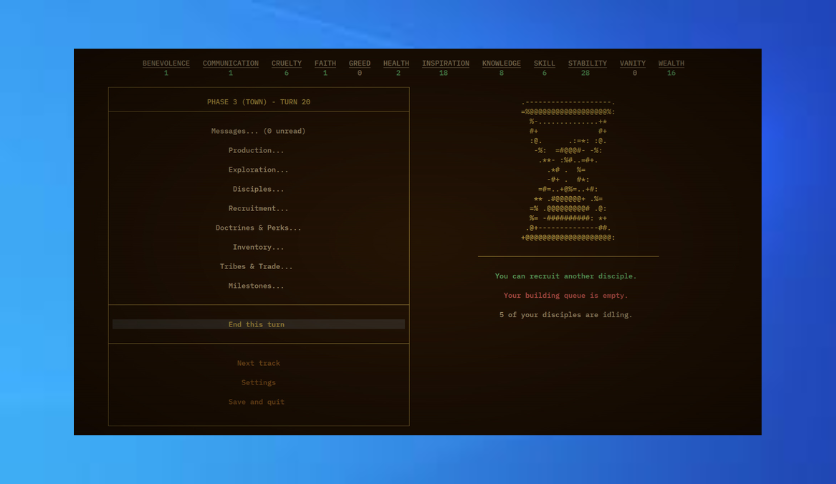
Task: Click '5 of your disciples are idling'
Action: pyautogui.click(x=566, y=315)
